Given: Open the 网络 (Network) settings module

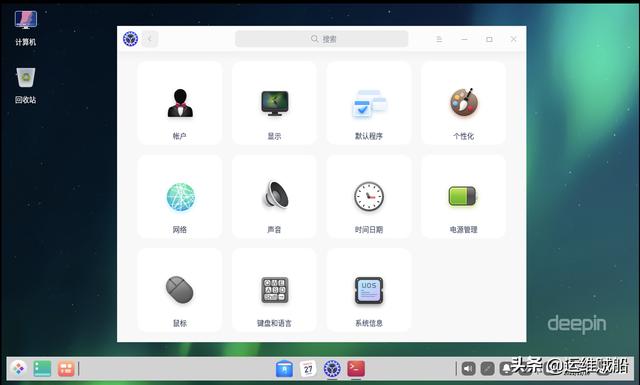Looking at the screenshot, I should click(180, 196).
